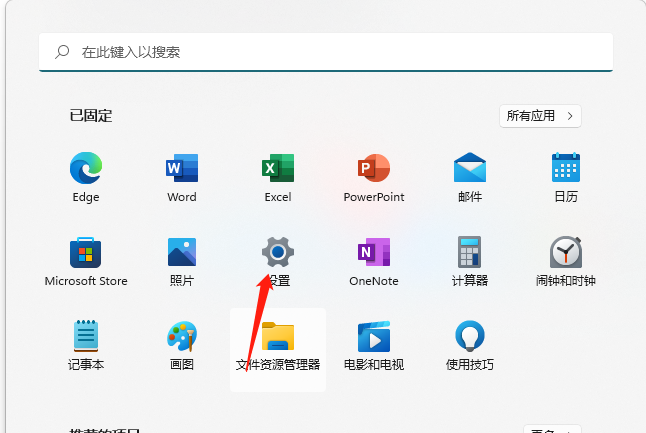The height and width of the screenshot is (433, 646).
Task: Launch Microsoft Store
Action: pyautogui.click(x=86, y=253)
